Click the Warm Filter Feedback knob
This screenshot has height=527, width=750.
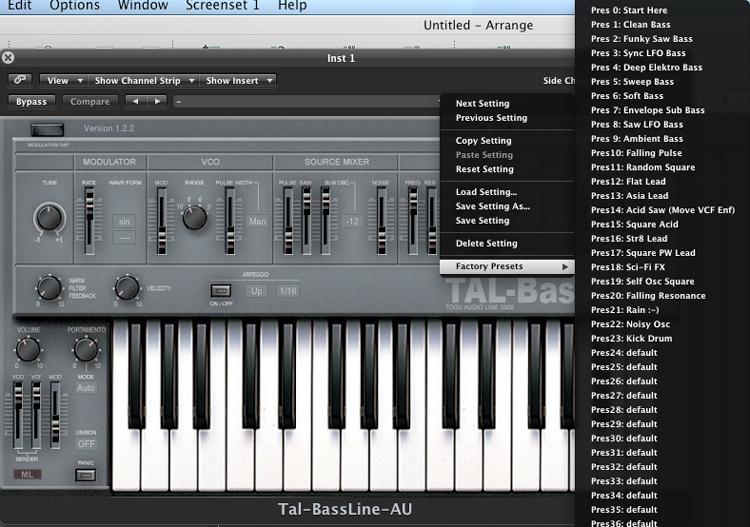click(49, 288)
